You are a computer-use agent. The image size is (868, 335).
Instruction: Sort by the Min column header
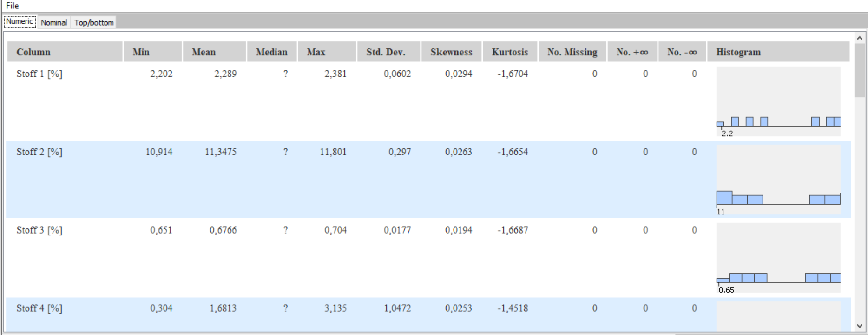tap(152, 52)
